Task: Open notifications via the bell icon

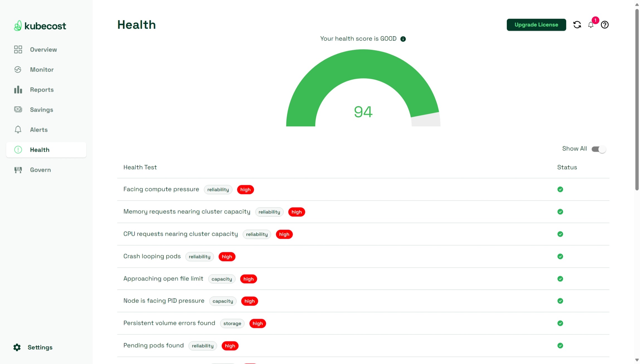Action: (591, 25)
